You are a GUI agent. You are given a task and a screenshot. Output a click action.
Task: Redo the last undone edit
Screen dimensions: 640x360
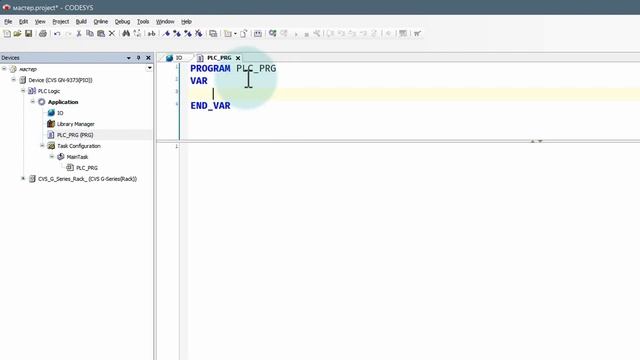(68, 33)
